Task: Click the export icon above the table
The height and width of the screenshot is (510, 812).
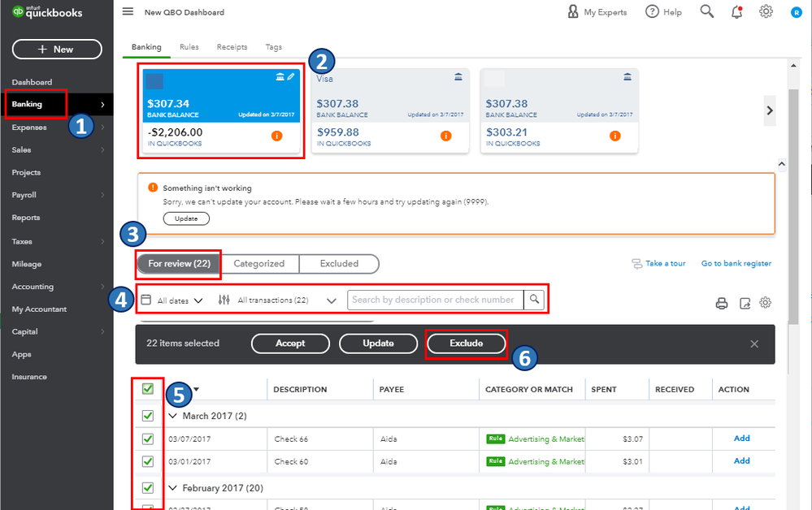Action: [745, 303]
